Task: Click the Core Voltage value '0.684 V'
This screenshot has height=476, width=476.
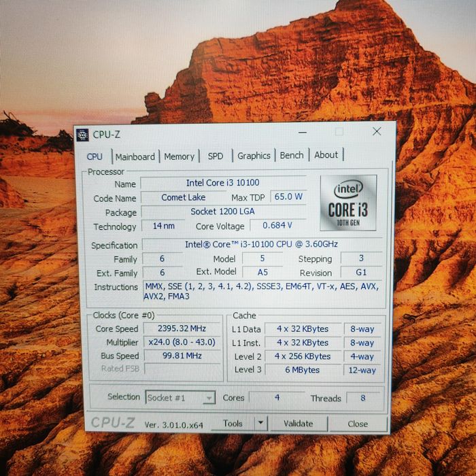Action: click(x=277, y=225)
